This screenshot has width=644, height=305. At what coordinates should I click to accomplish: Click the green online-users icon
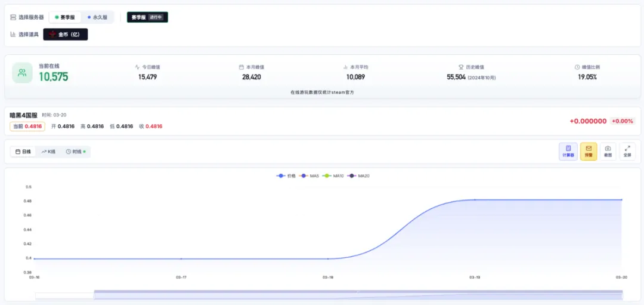pyautogui.click(x=22, y=73)
